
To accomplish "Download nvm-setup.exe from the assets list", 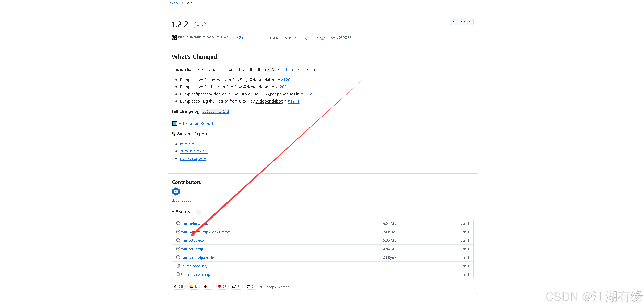I will tap(192, 240).
